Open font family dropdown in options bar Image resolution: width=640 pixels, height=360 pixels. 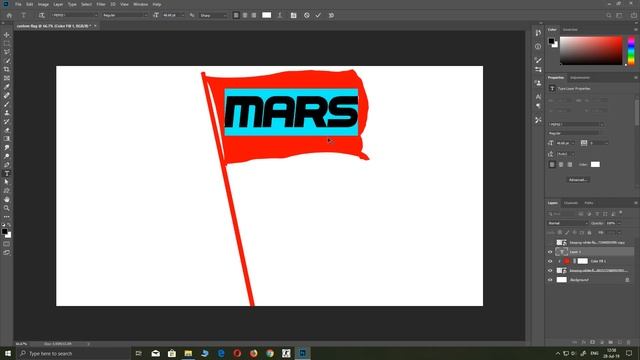click(x=75, y=15)
